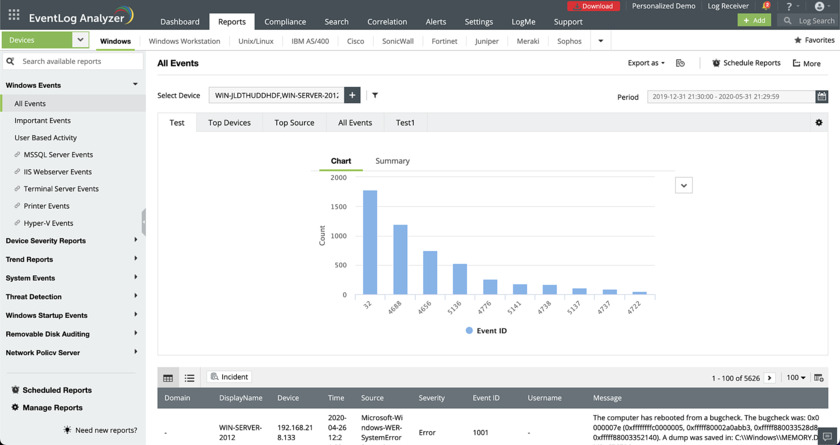Open MSSQL Server Events report
840x445 pixels.
(58, 155)
